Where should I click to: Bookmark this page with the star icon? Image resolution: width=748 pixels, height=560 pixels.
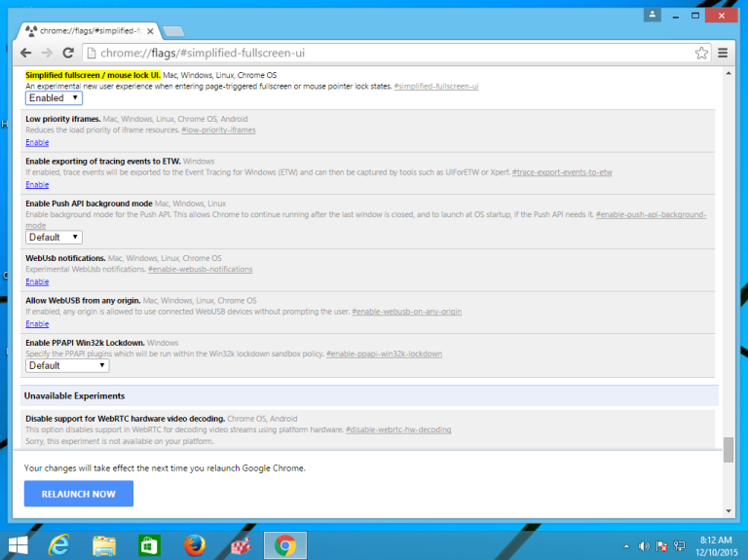click(x=701, y=53)
